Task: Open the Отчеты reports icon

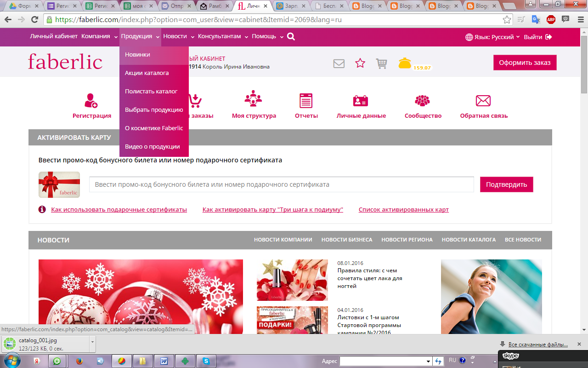Action: (x=306, y=100)
